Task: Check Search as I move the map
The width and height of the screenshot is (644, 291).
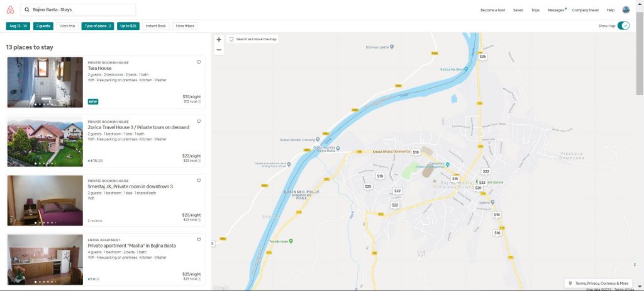Action: [231, 39]
